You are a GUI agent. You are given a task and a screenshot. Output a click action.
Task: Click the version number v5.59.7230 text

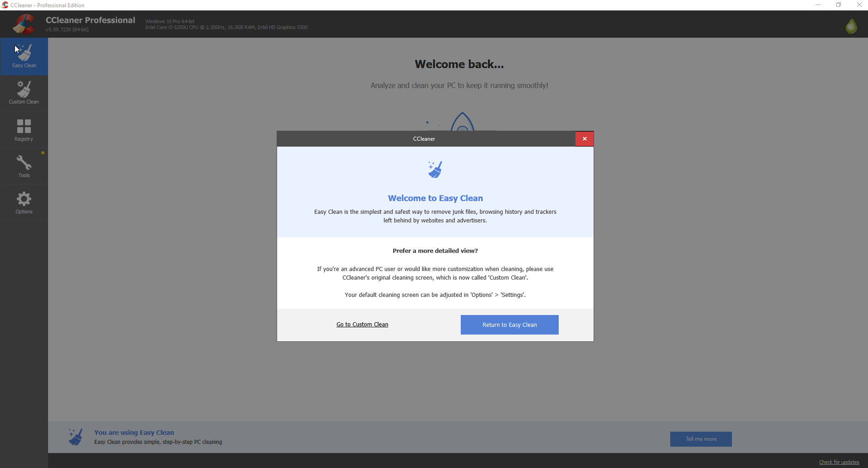[67, 30]
